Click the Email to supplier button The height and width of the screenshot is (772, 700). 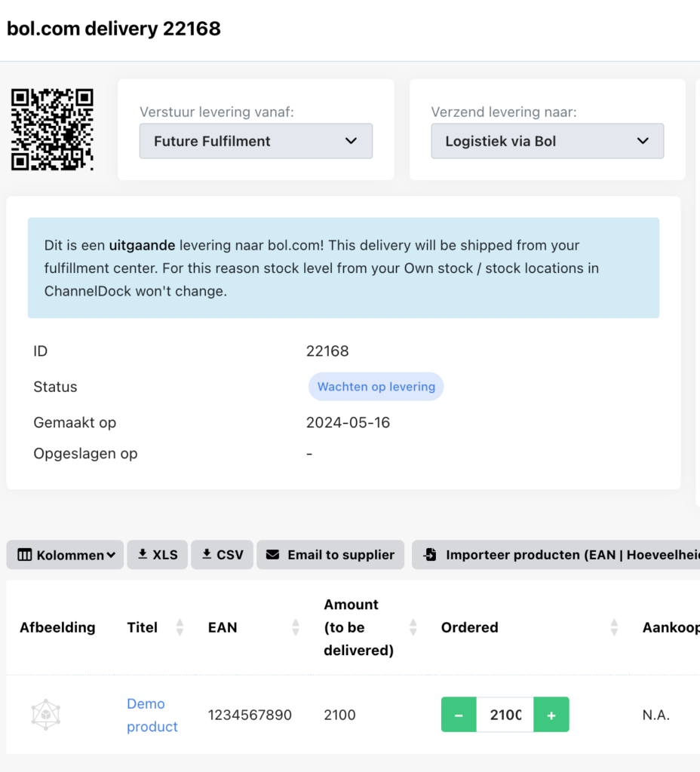tap(330, 555)
